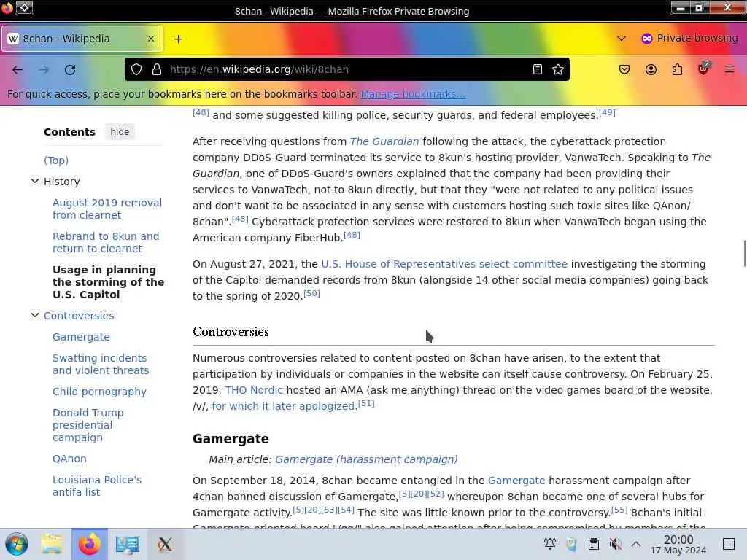Open the clock showing 20:00

point(678,544)
